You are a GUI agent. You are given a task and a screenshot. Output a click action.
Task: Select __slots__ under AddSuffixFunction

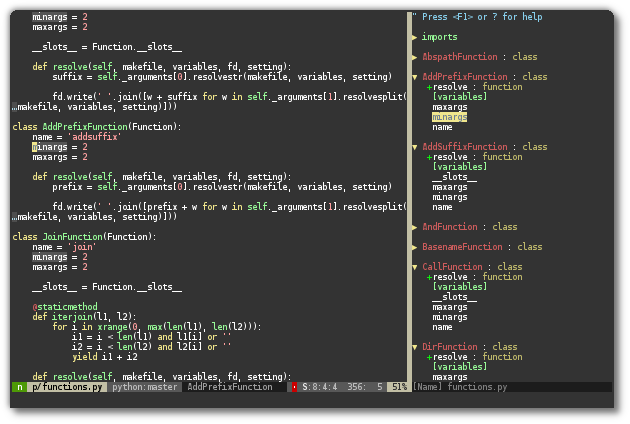454,177
